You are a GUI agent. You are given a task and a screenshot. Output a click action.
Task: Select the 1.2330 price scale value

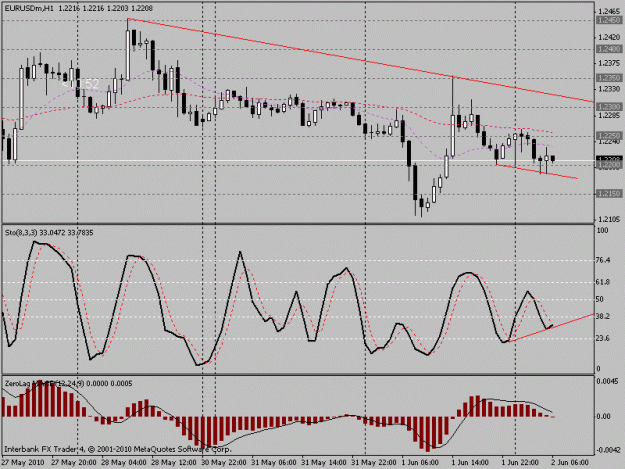609,88
